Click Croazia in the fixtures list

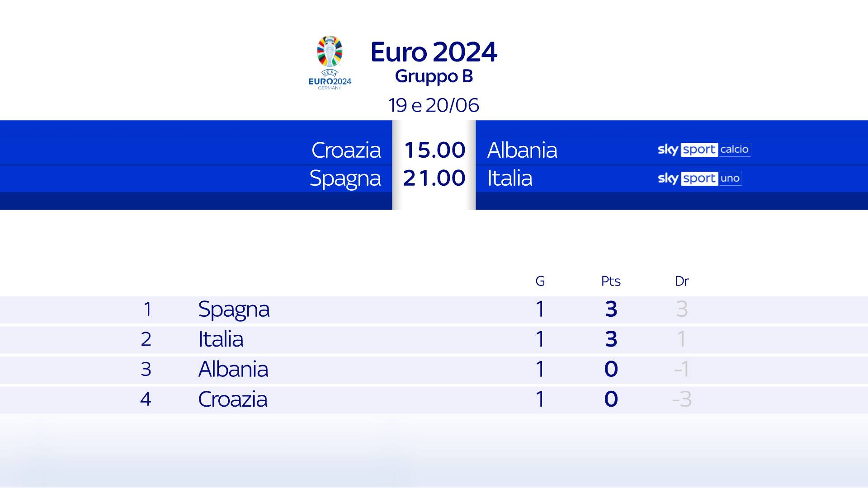(x=346, y=150)
